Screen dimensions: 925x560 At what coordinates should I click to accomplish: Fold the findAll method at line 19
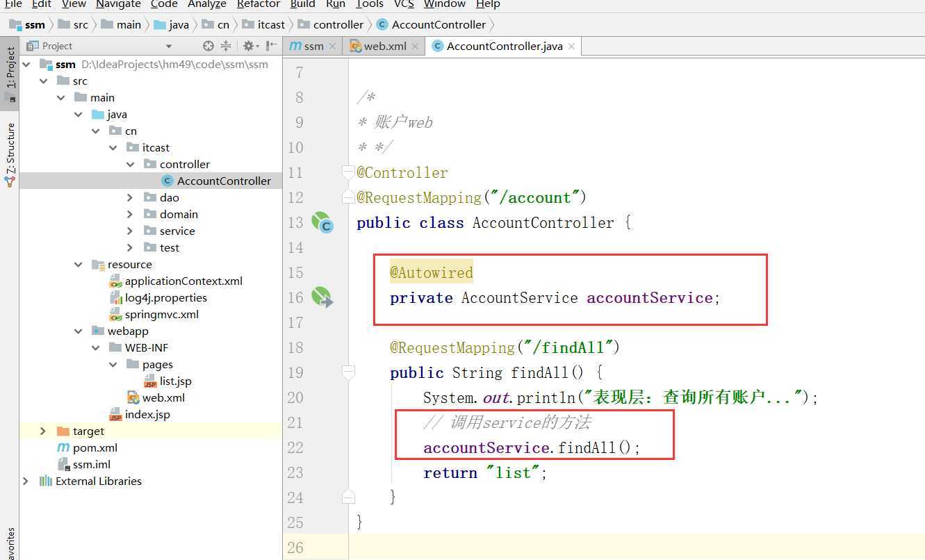point(348,372)
